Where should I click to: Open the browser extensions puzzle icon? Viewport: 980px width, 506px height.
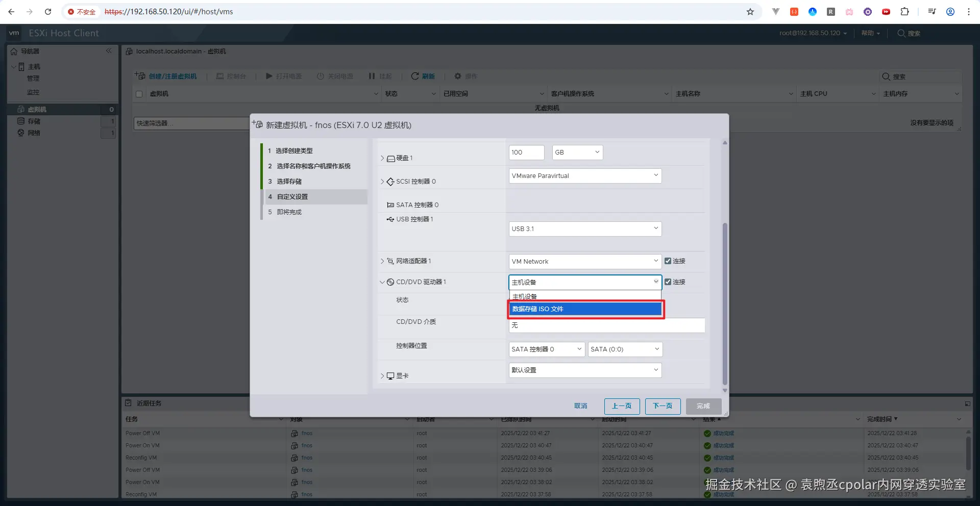(904, 12)
